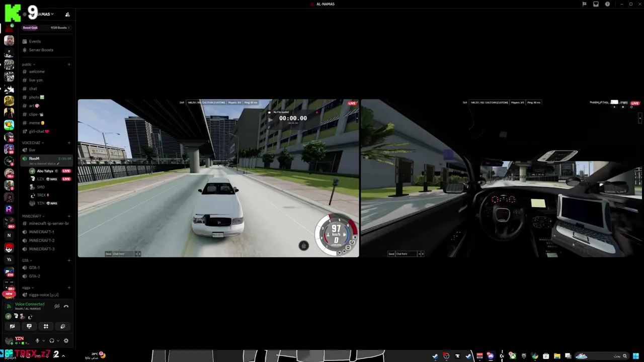The image size is (644, 362).
Task: Launch an activity from the voice panel
Action: 46,326
